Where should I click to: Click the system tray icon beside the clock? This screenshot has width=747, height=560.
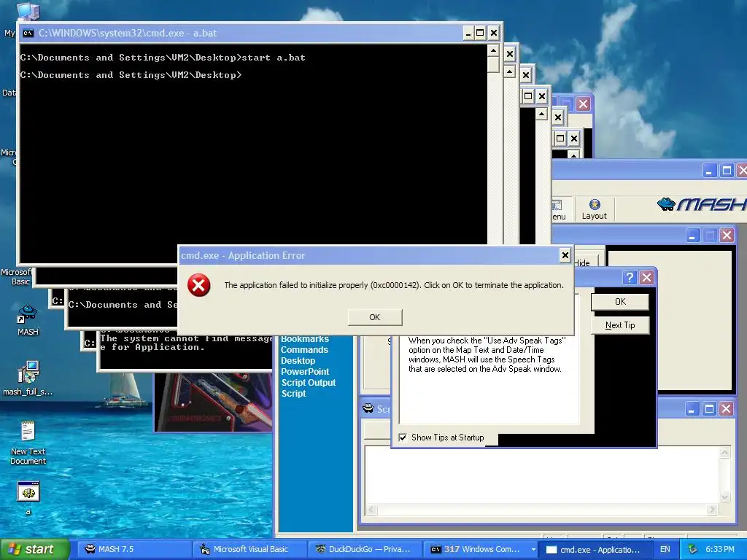pos(693,549)
